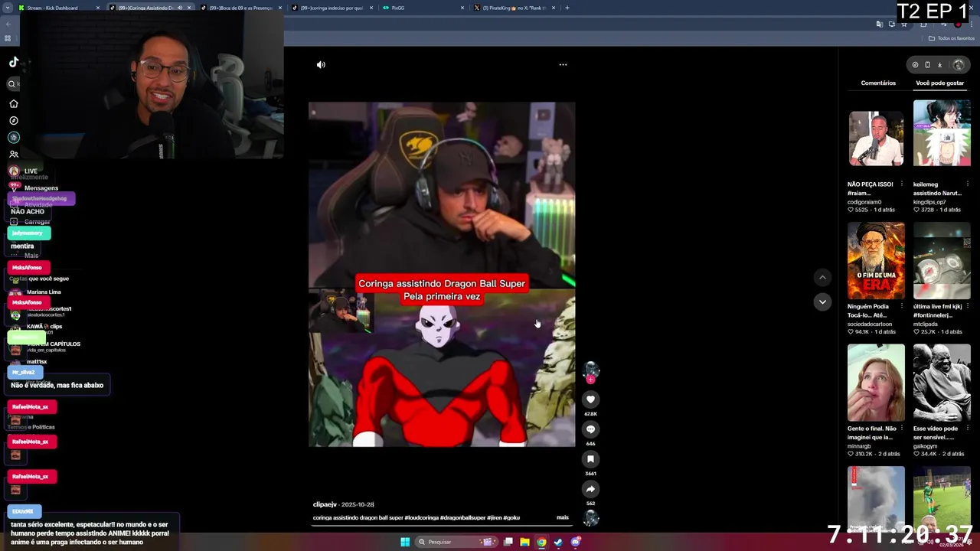Like the video with the heart icon

(590, 399)
